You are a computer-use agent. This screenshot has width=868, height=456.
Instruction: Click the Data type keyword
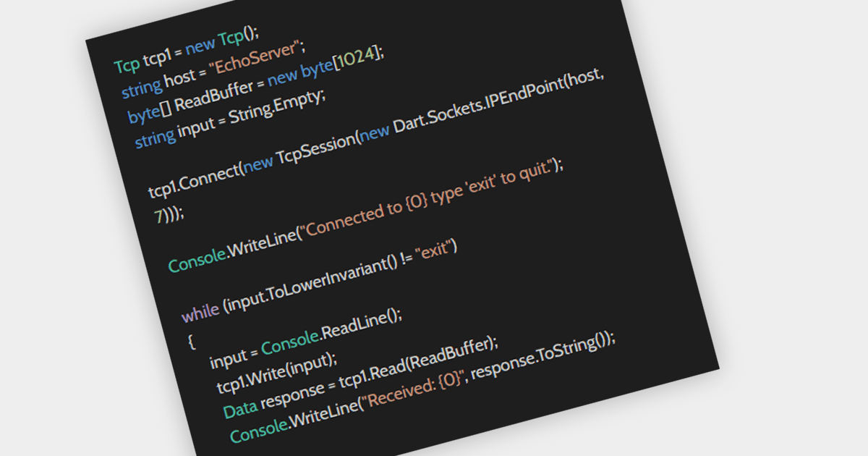[239, 410]
